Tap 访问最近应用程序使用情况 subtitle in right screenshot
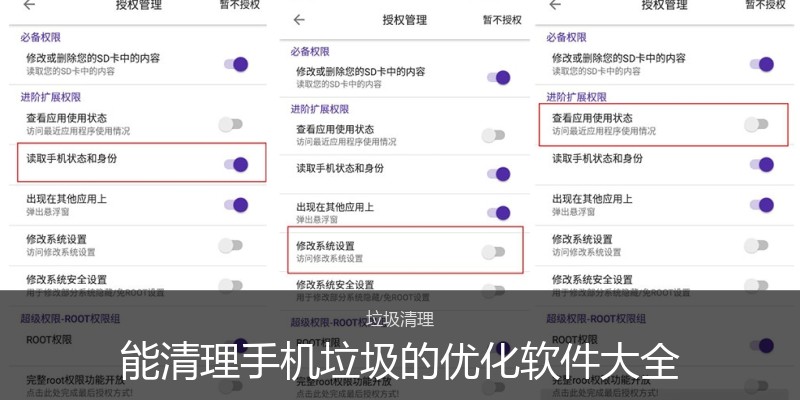This screenshot has height=400, width=800. (x=604, y=131)
